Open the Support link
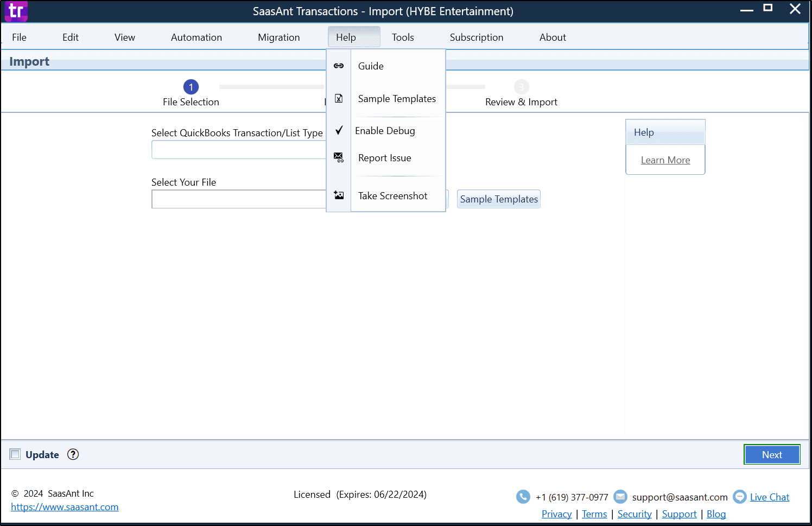This screenshot has width=812, height=526. click(x=679, y=514)
